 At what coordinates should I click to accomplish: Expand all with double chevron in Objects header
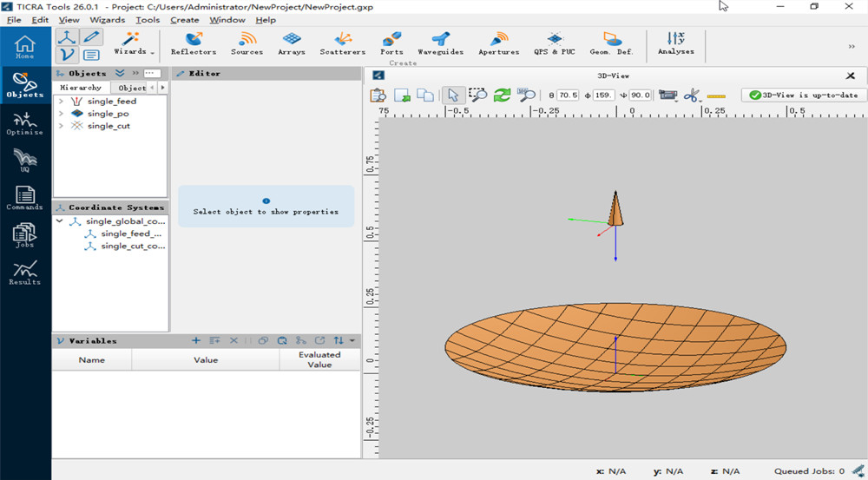tap(120, 73)
